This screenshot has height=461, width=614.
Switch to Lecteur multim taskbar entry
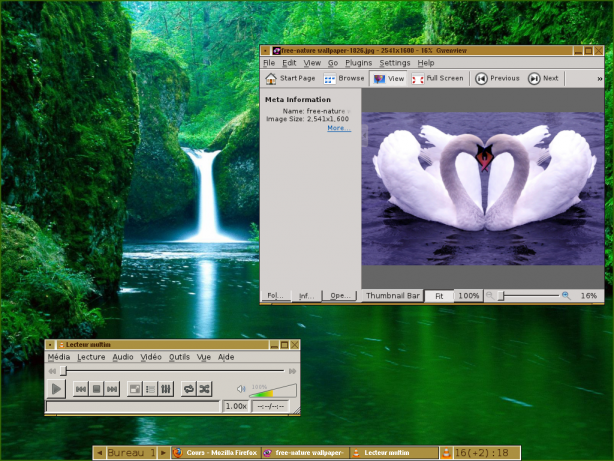coord(394,453)
